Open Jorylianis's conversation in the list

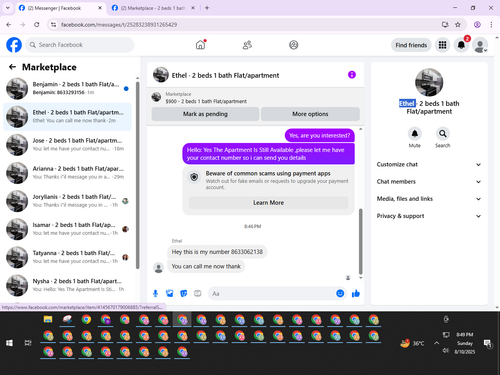68,201
